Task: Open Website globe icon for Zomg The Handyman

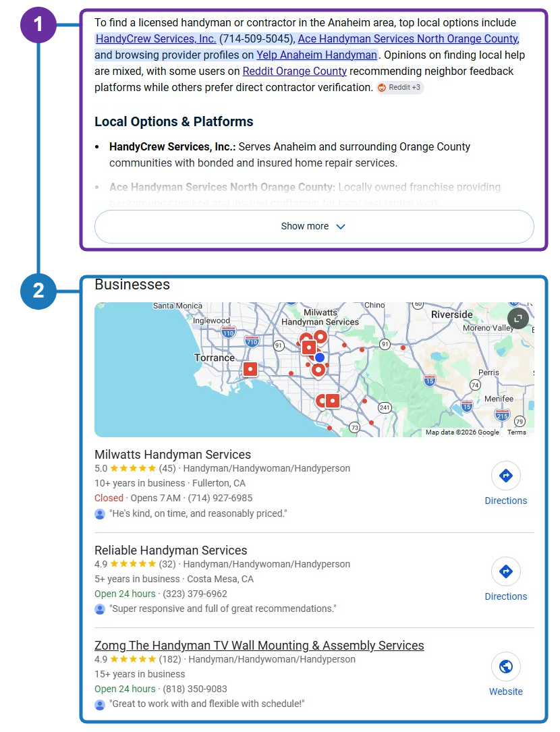Action: pyautogui.click(x=506, y=667)
